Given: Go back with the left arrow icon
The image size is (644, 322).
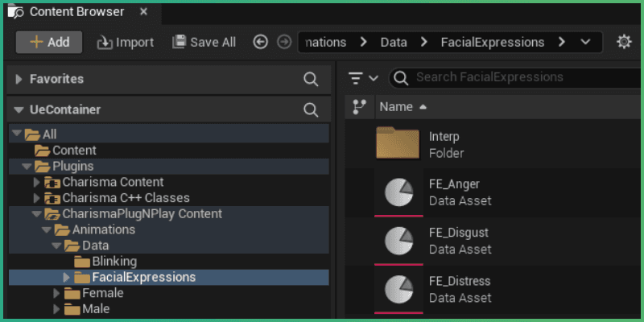Looking at the screenshot, I should click(x=260, y=42).
